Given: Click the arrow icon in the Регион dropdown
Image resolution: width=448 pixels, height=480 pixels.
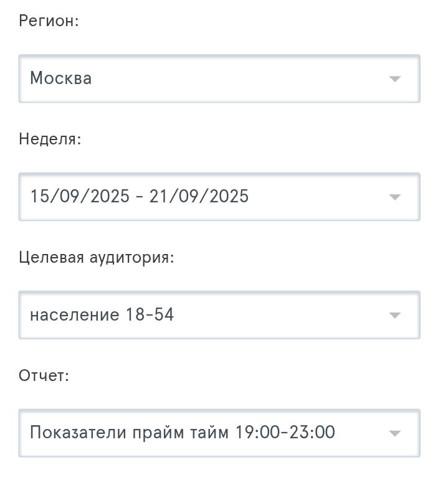Looking at the screenshot, I should (x=394, y=79).
